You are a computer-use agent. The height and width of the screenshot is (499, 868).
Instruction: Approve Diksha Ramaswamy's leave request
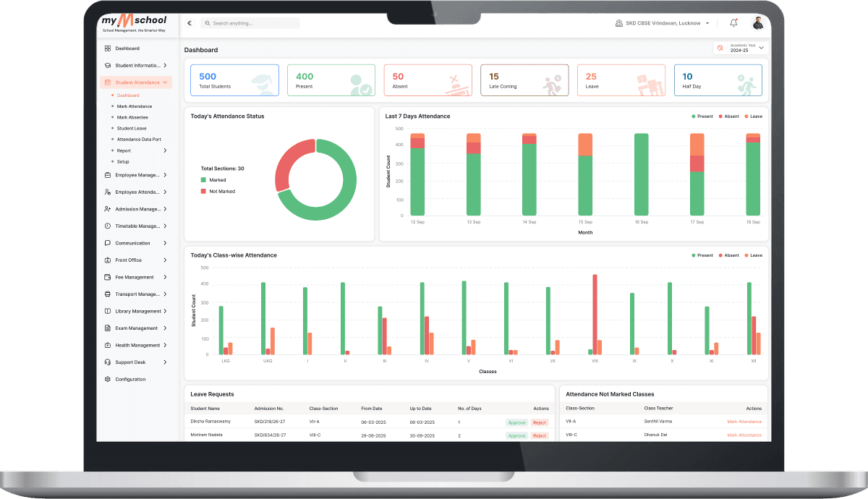click(516, 422)
